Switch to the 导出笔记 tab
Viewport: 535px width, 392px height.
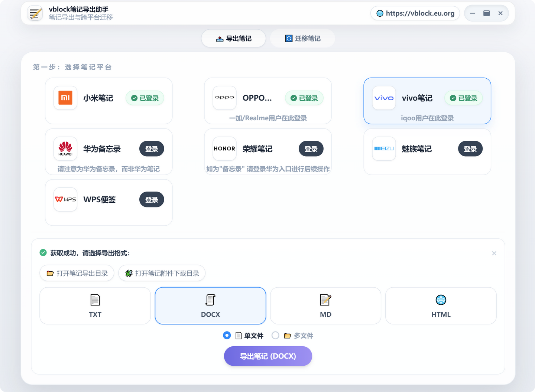[234, 38]
